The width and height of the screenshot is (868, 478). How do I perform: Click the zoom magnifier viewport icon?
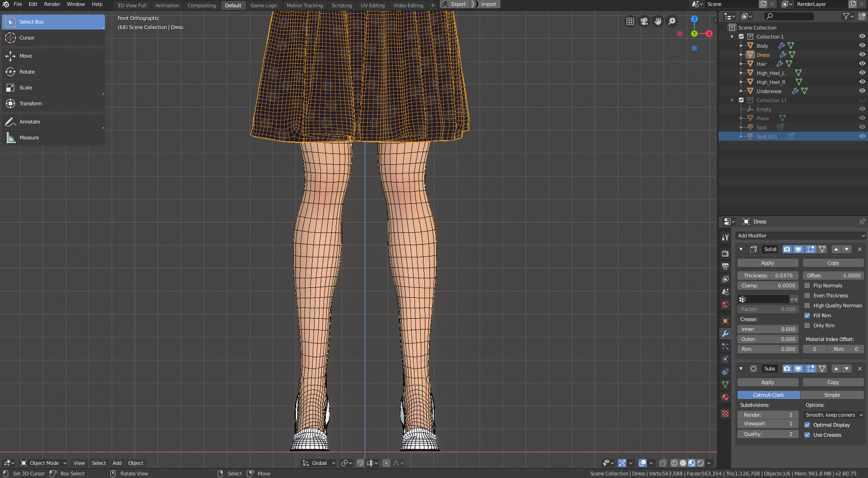coord(672,21)
